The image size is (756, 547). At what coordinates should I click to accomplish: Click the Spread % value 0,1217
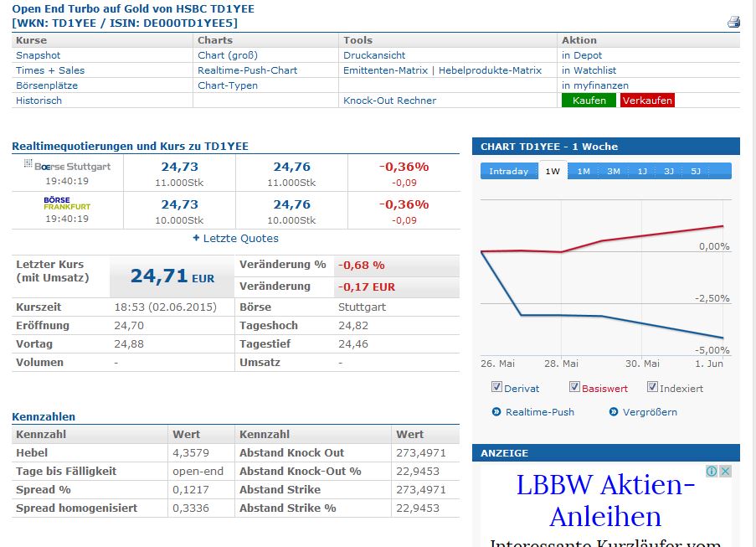[191, 489]
